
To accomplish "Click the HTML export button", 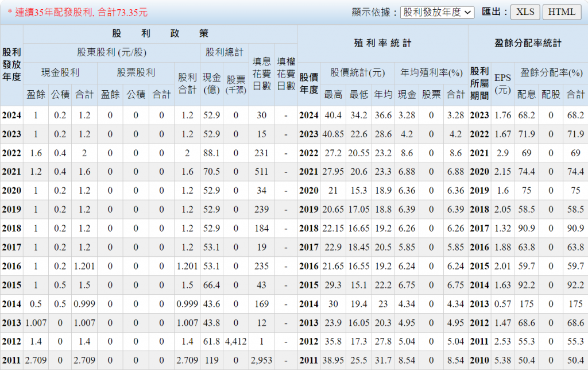I will 562,12.
